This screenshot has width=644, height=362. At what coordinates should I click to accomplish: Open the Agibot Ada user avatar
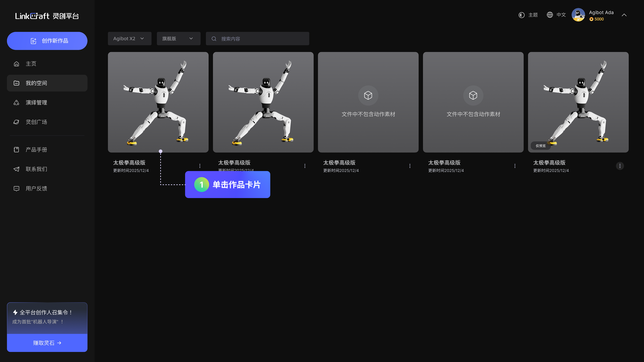pyautogui.click(x=578, y=15)
